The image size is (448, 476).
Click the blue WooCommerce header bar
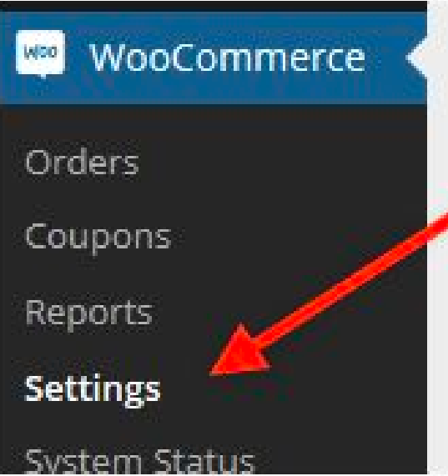click(x=214, y=58)
